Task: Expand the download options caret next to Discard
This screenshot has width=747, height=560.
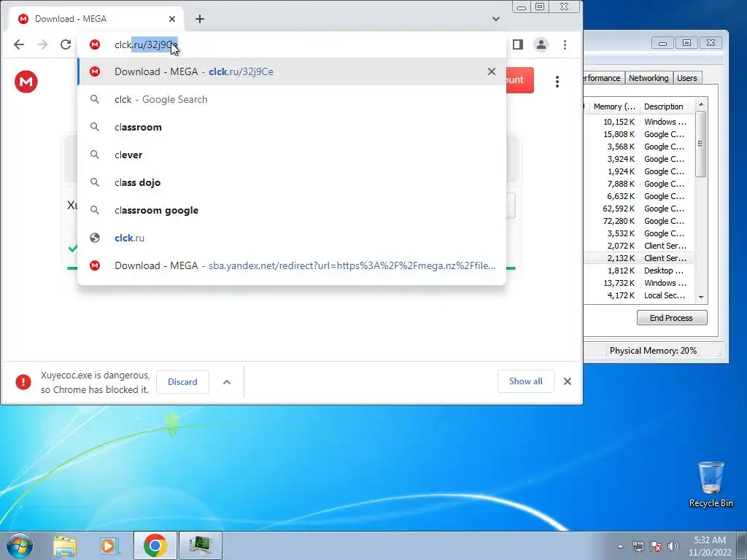Action: tap(227, 382)
